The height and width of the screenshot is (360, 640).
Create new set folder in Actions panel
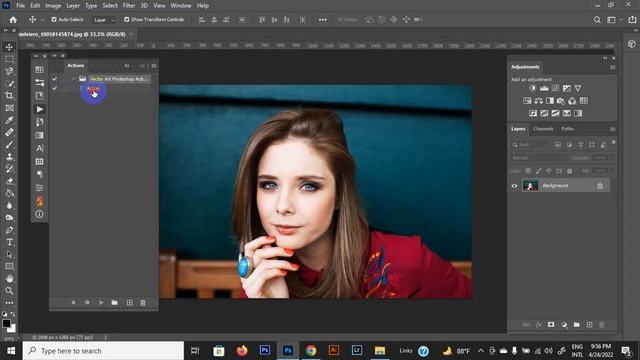pos(115,302)
